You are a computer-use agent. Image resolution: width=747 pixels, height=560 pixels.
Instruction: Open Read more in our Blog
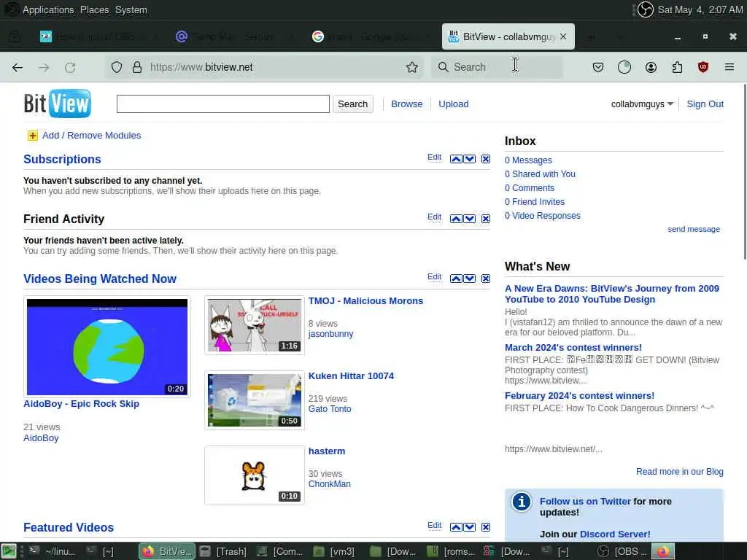click(679, 472)
